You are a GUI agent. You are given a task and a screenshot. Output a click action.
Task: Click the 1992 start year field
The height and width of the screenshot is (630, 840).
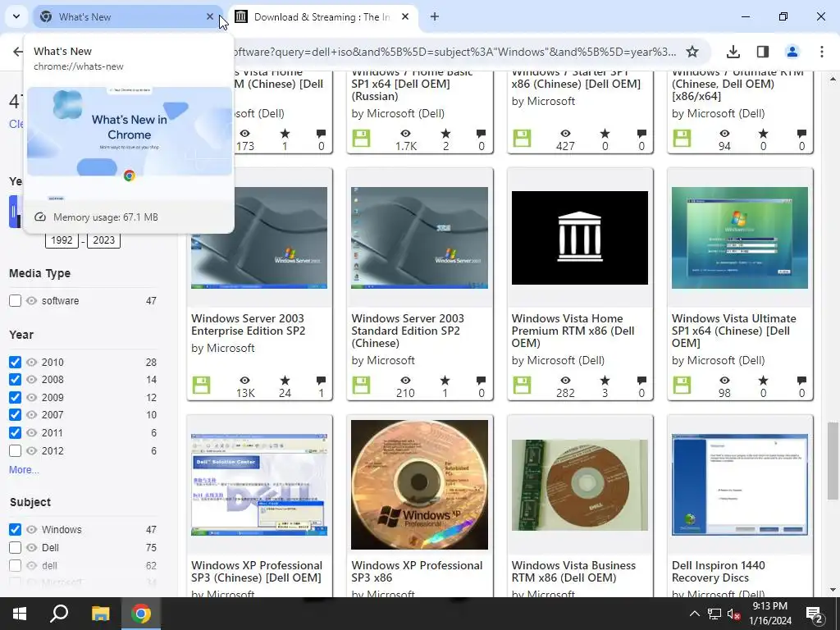pyautogui.click(x=62, y=240)
